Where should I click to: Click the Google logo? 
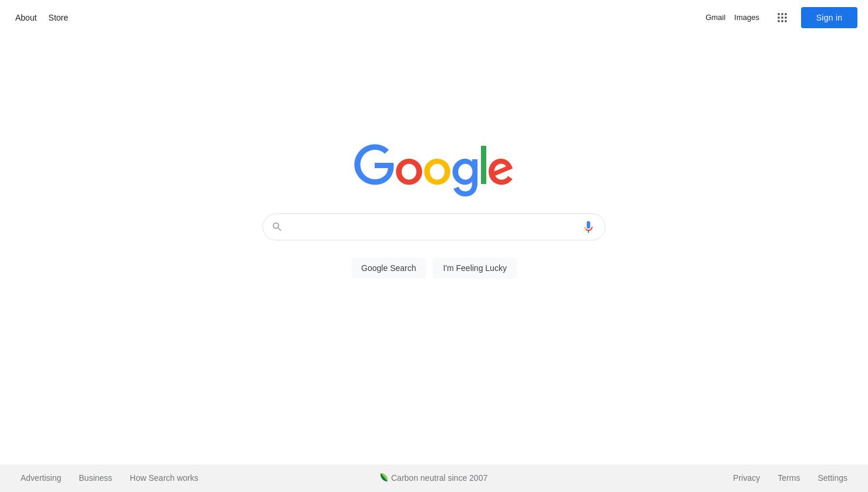tap(433, 170)
